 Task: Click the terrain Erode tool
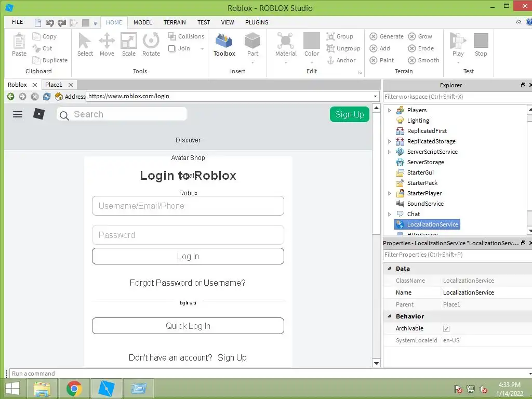pos(421,48)
